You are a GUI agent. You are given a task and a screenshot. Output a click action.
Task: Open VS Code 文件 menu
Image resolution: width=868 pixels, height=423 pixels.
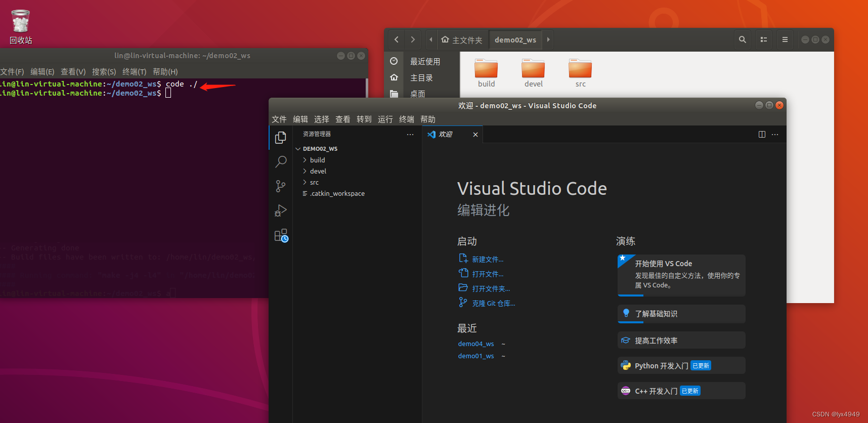coord(279,119)
